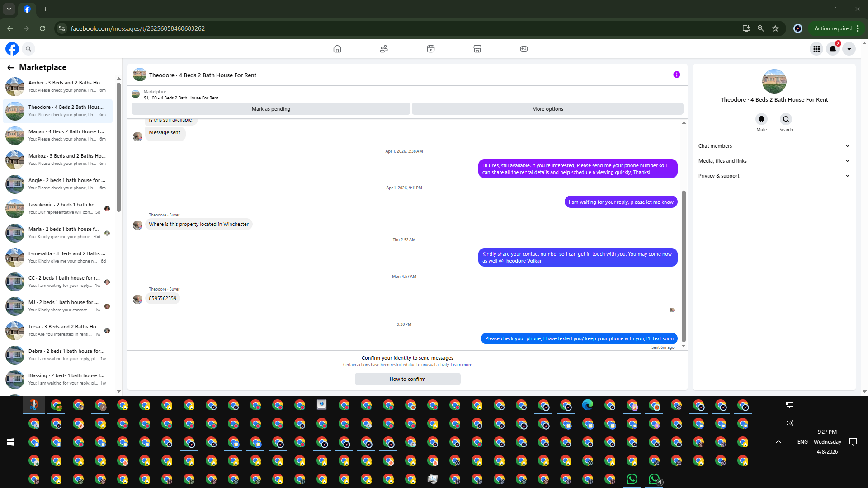Open Facebook Home icon
The height and width of the screenshot is (488, 868).
337,49
